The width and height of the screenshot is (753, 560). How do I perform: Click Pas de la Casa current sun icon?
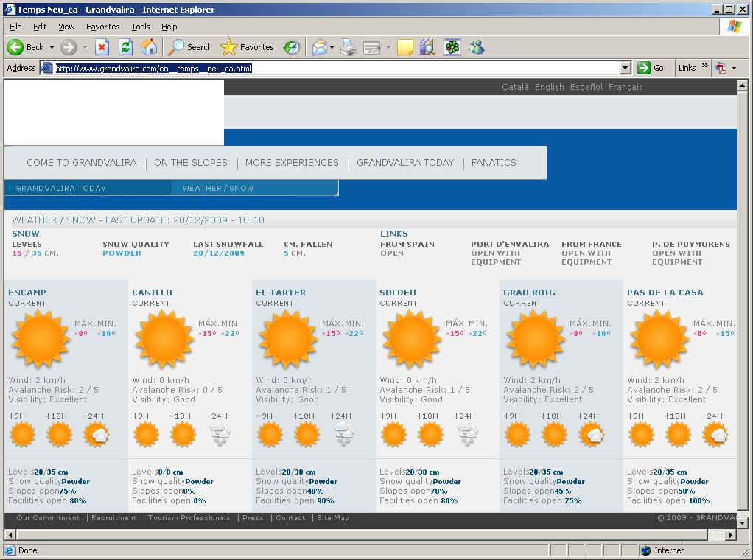(659, 339)
